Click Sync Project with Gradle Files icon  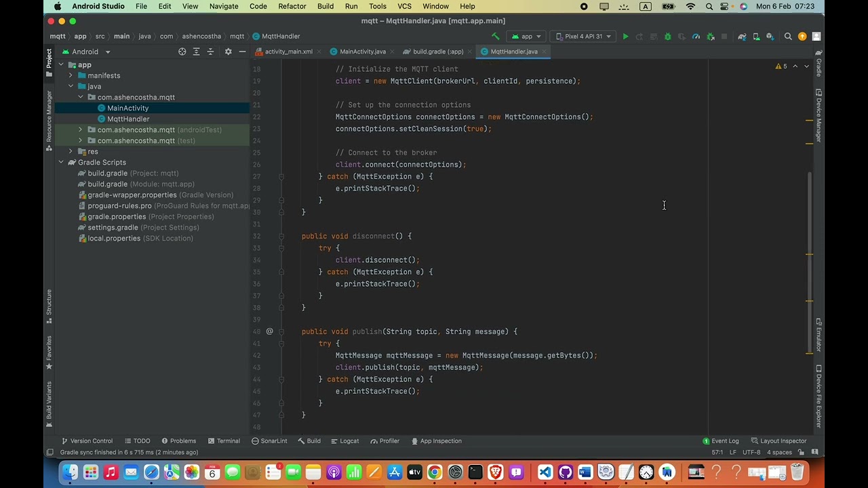click(x=742, y=37)
